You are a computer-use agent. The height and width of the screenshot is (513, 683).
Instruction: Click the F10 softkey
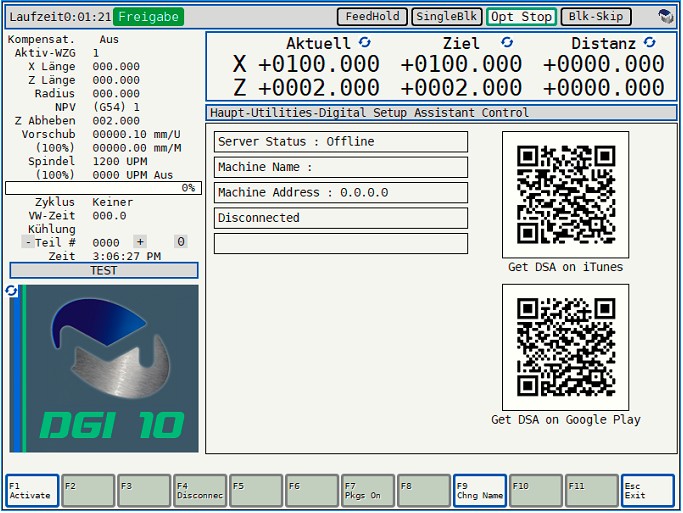click(x=535, y=491)
